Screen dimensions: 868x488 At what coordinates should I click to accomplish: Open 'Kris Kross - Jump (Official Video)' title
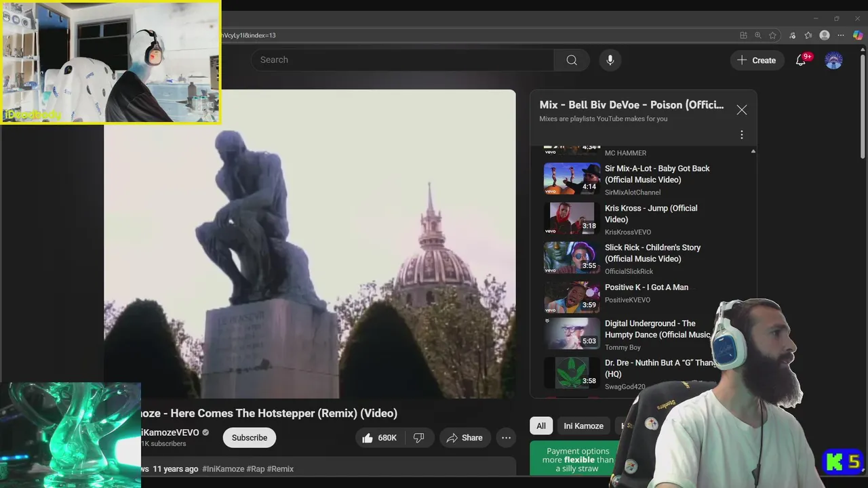pos(651,213)
